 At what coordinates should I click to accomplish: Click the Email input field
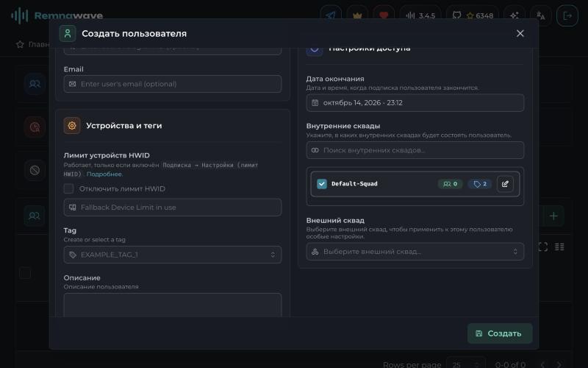[173, 84]
